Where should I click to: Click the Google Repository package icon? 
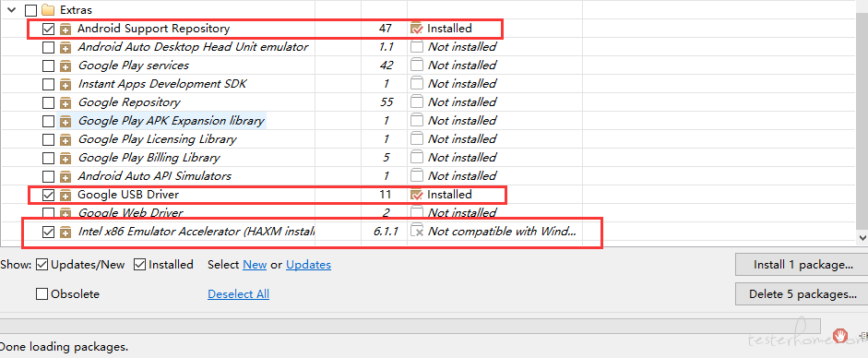(65, 102)
